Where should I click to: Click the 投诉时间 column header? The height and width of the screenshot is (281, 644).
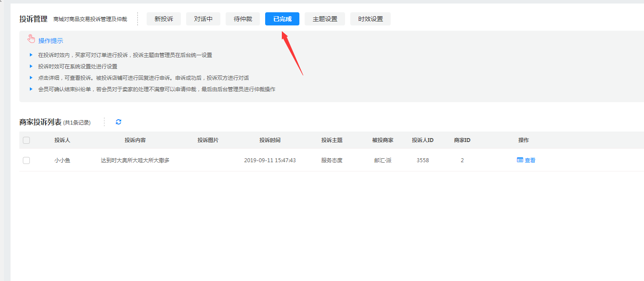[270, 140]
